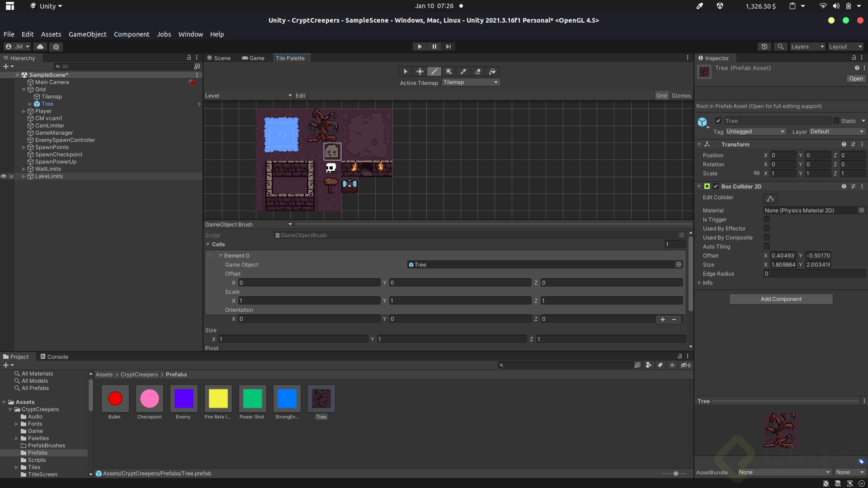Toggle the Static checkbox for Tree
The height and width of the screenshot is (488, 868).
point(837,121)
